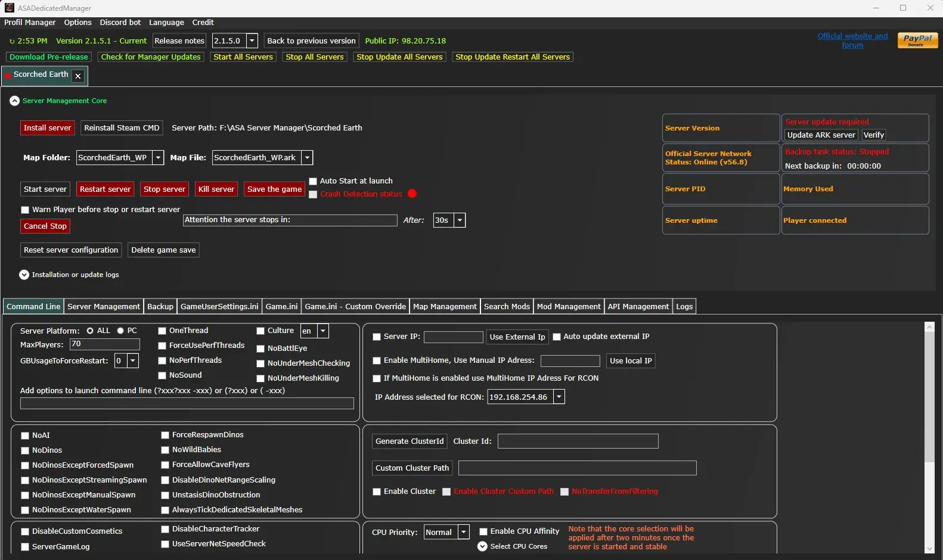Click Update ARK server button
943x560 pixels.
click(x=821, y=135)
